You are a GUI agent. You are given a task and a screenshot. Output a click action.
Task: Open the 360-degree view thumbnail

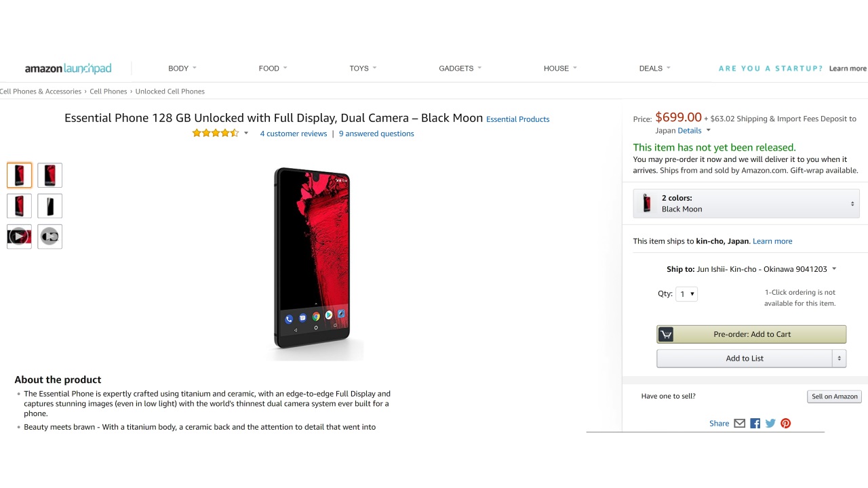point(50,237)
